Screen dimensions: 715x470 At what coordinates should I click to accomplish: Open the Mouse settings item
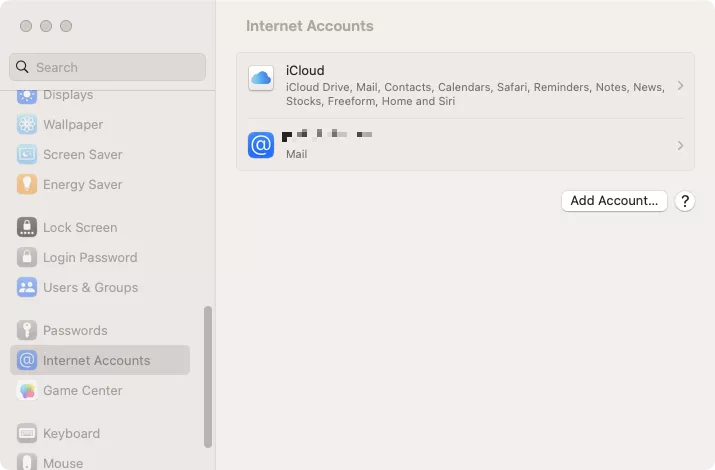pyautogui.click(x=63, y=463)
